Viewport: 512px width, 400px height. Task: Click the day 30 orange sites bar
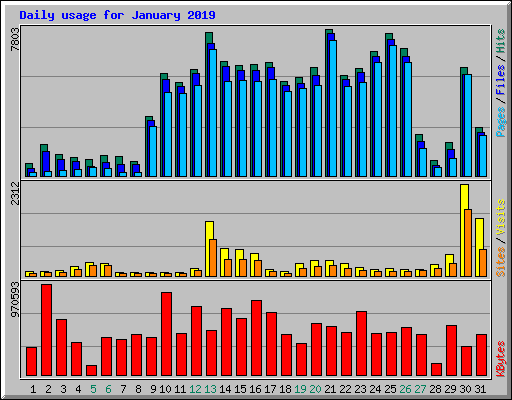[468, 243]
